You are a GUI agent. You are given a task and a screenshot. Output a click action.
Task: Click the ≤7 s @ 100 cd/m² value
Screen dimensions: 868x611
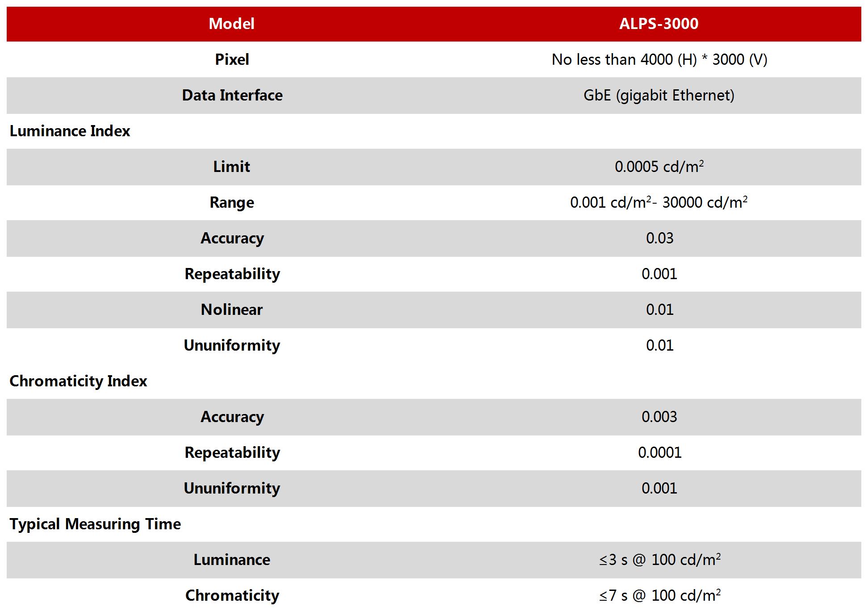tap(659, 595)
